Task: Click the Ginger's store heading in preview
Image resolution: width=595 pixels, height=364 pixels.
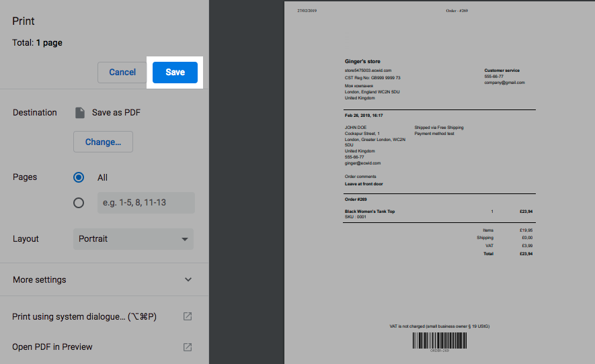Action: coord(362,61)
